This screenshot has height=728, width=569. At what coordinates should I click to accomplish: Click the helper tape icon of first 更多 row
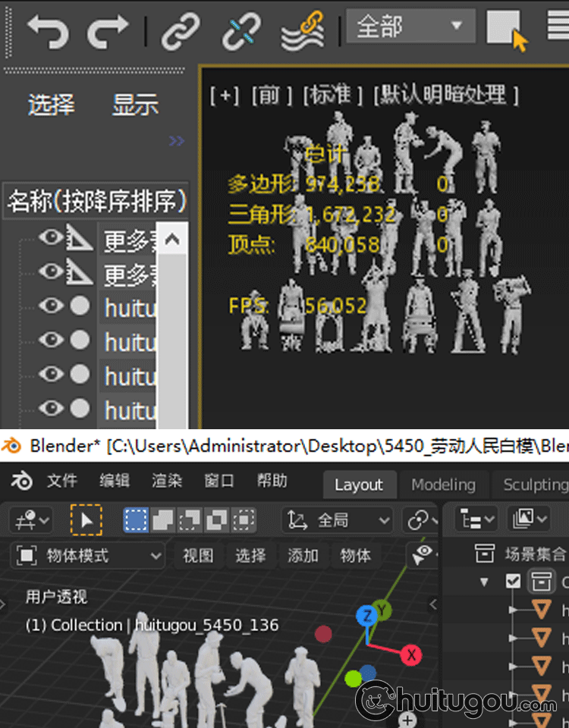tap(79, 237)
